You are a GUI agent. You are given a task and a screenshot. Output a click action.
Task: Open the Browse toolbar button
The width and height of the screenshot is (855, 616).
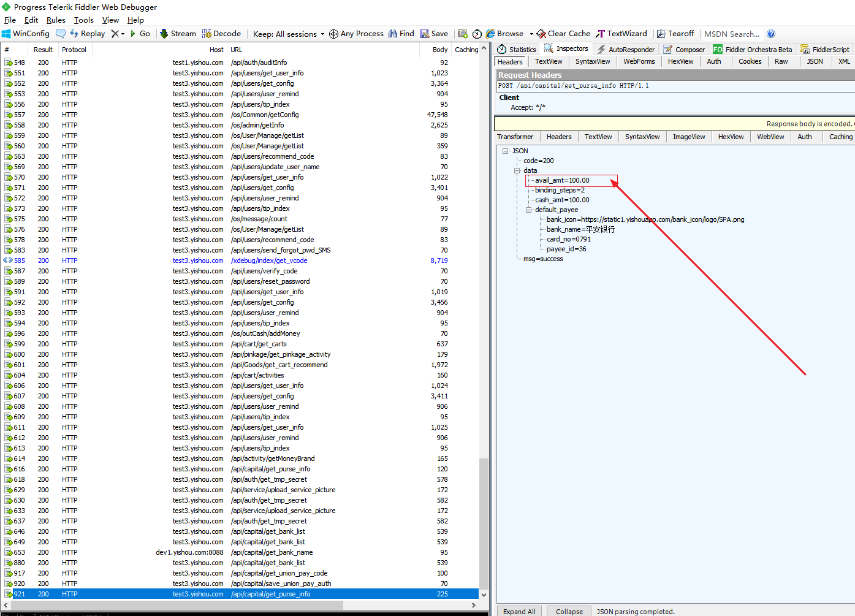(504, 34)
